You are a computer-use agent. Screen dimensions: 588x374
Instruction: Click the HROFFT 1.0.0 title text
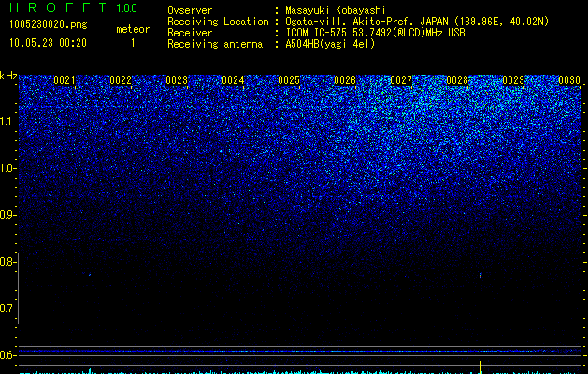pos(73,7)
